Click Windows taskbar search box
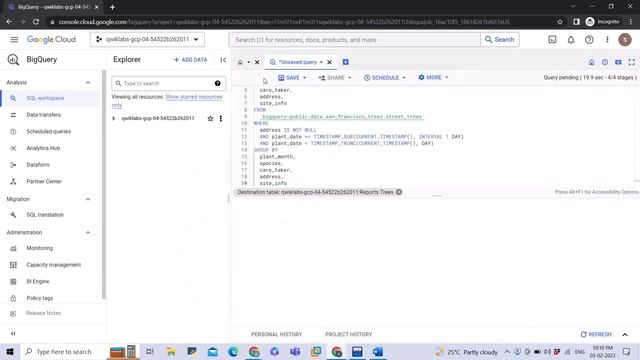This screenshot has height=360, width=640. click(63, 351)
